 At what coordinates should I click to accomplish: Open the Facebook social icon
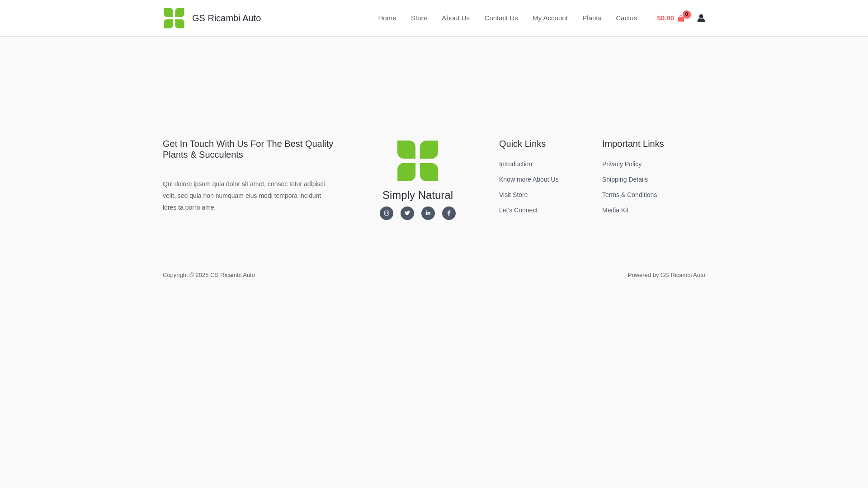(x=449, y=213)
